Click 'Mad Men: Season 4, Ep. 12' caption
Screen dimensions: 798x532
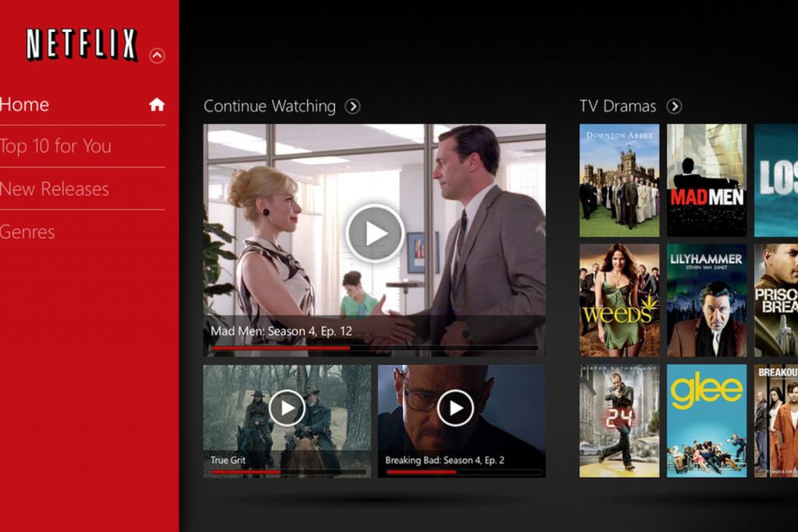(x=281, y=331)
